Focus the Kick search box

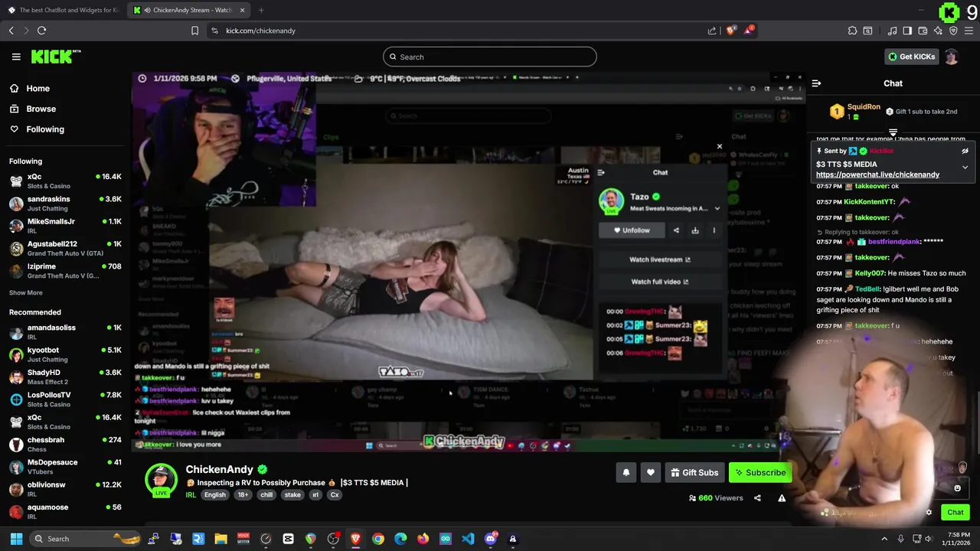(490, 57)
